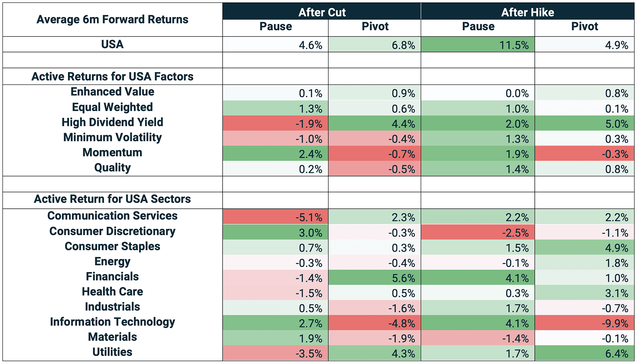Select Financials' 5.6% After Cut Pivot cell
This screenshot has height=364, width=637.
[374, 278]
